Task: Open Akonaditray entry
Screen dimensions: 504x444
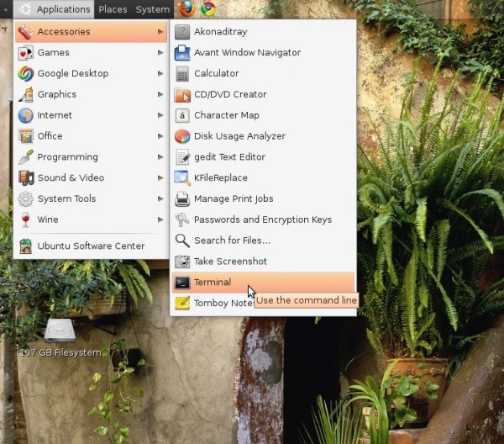Action: coord(263,32)
